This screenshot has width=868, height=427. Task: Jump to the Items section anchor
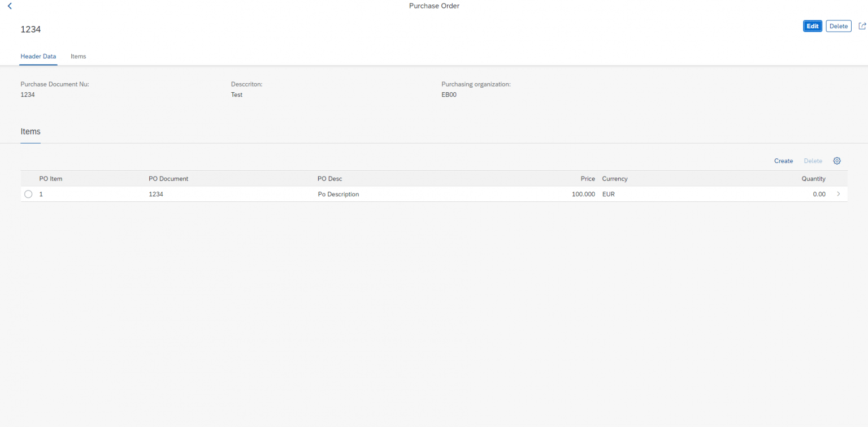[x=30, y=131]
